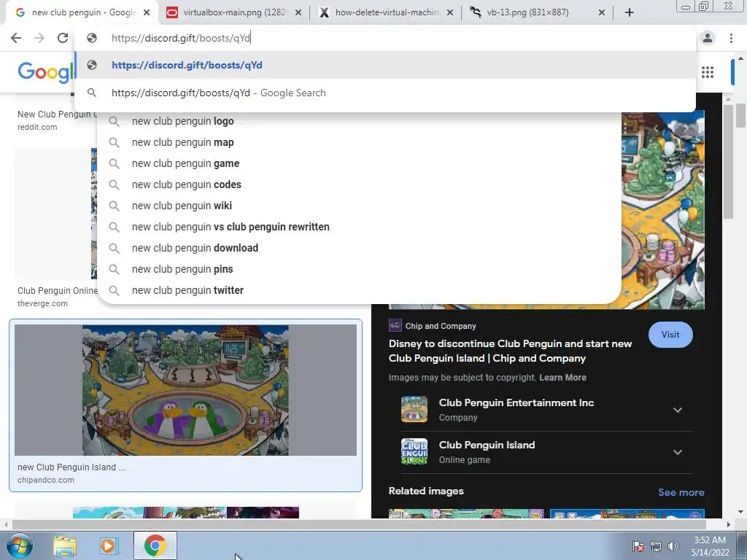
Task: Click the forward navigation arrow
Action: 39,38
